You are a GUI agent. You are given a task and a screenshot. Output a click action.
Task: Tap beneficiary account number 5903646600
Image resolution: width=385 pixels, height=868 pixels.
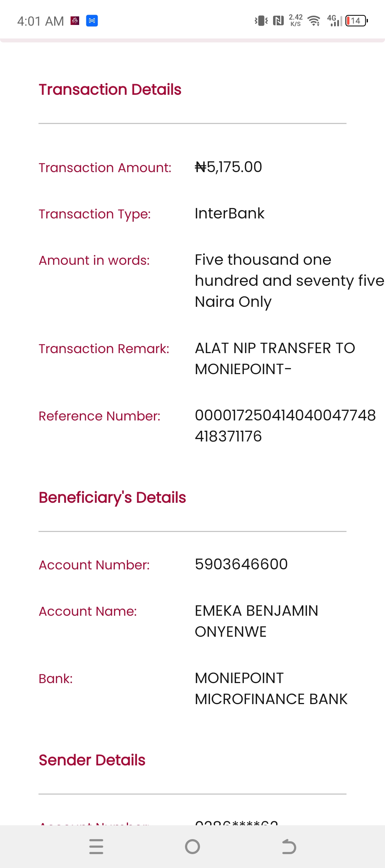[241, 564]
